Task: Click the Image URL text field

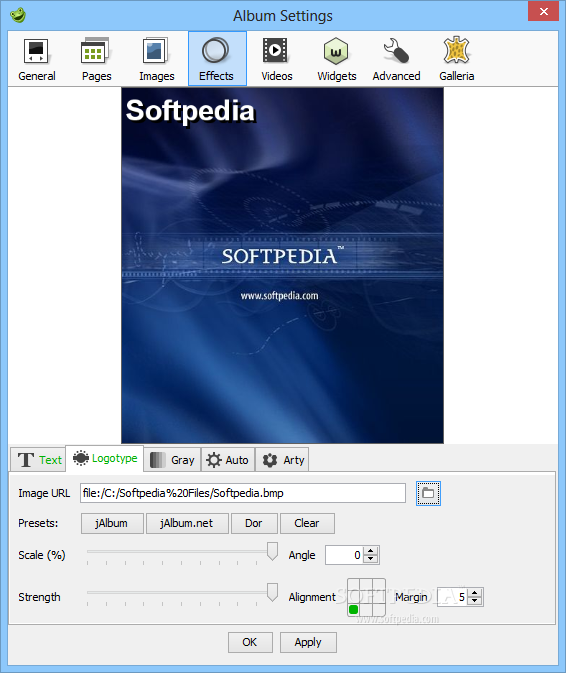Action: [x=243, y=493]
